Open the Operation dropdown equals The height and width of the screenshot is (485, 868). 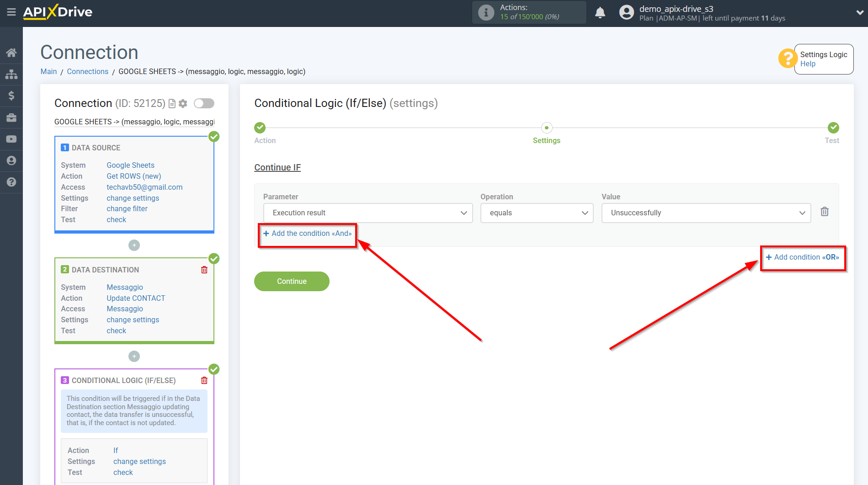[537, 213]
